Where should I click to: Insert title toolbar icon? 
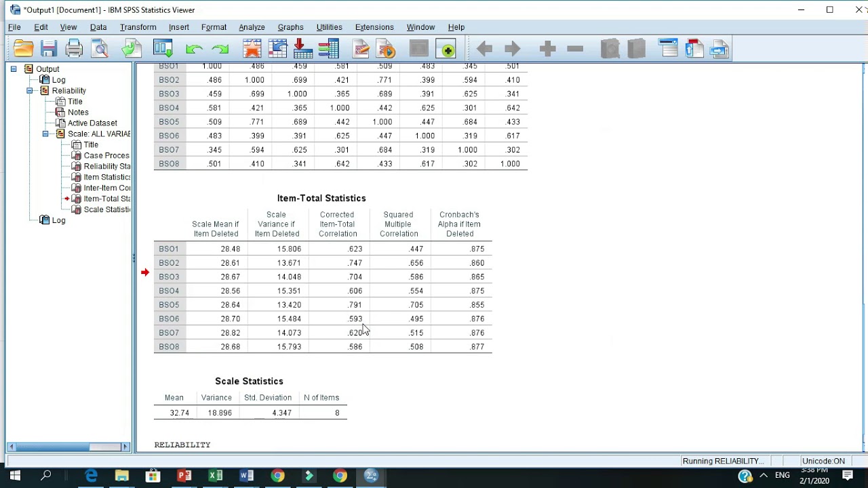point(694,49)
